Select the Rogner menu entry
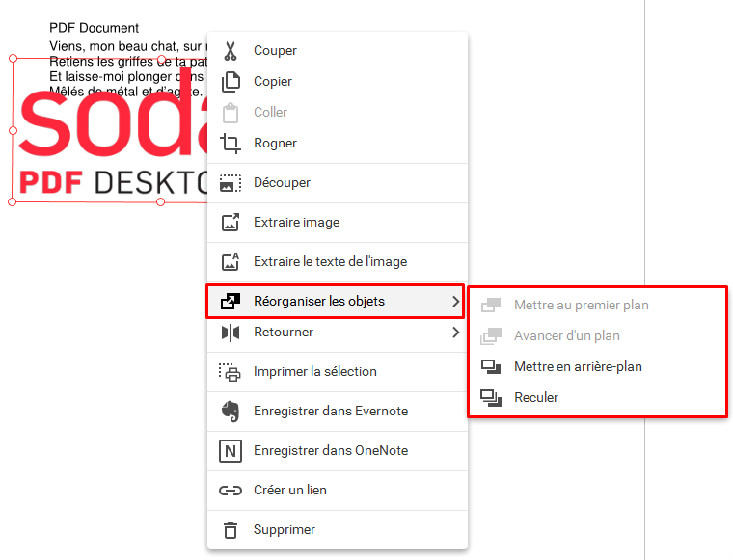733x560 pixels. coord(337,144)
